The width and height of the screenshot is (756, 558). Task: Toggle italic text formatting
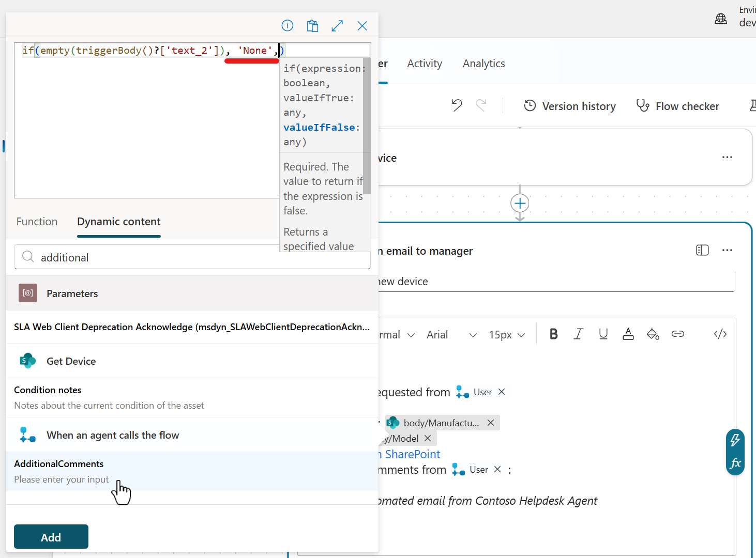(578, 334)
